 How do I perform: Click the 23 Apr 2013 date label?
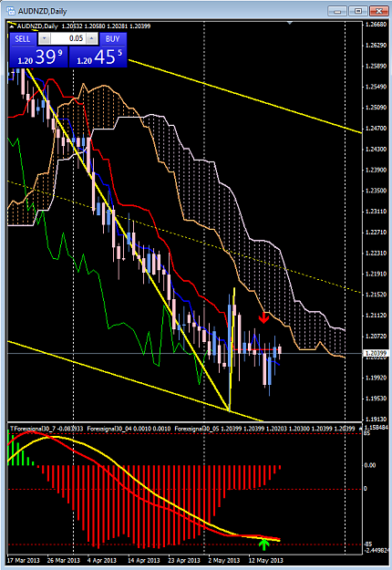184,560
